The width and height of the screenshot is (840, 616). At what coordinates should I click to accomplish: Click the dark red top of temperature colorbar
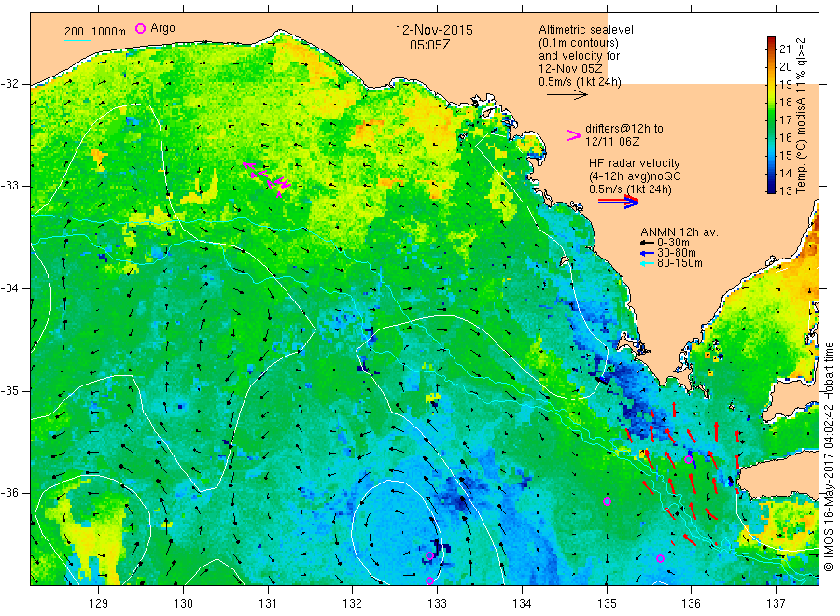[x=771, y=40]
